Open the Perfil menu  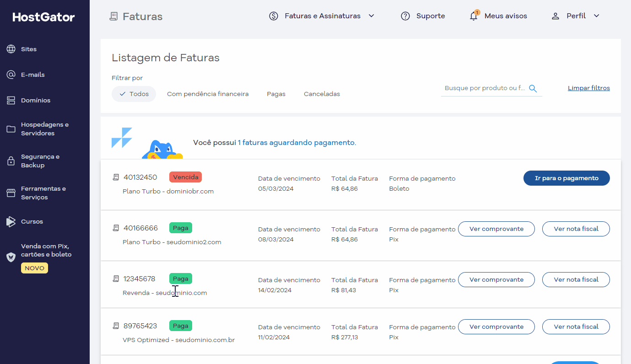coord(576,16)
